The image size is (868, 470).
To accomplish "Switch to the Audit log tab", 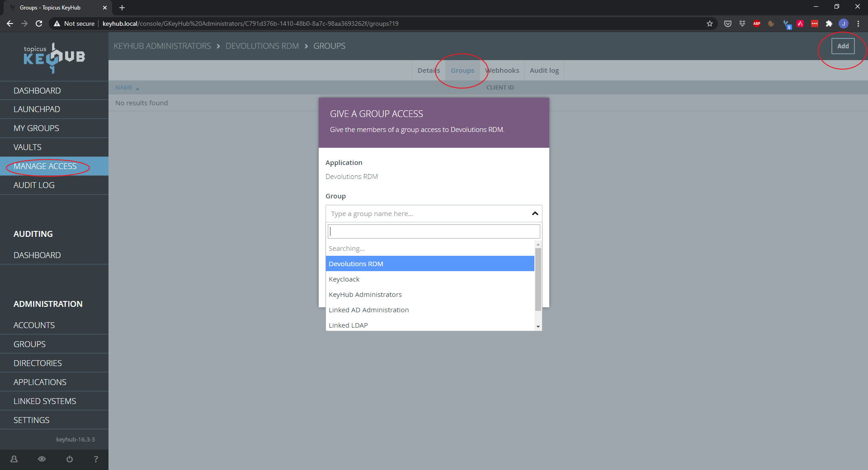I will coord(544,70).
